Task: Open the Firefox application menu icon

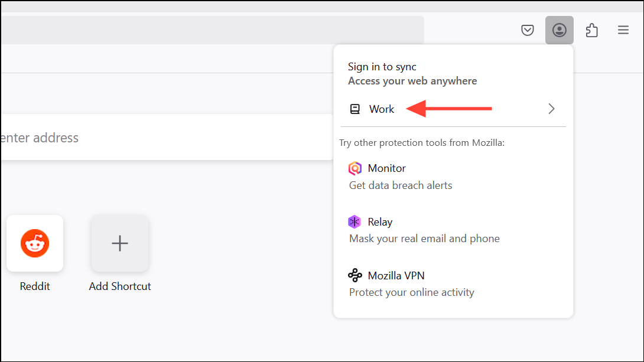Action: [623, 30]
